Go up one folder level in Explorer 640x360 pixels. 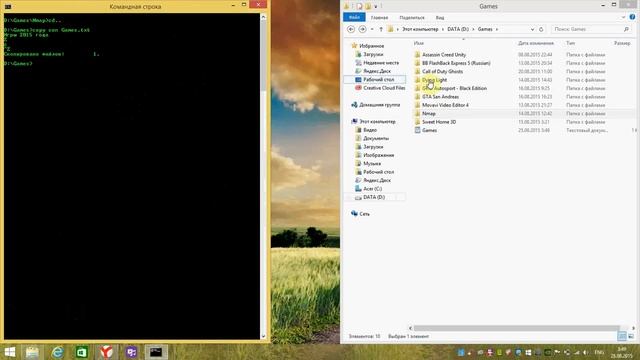coord(381,29)
